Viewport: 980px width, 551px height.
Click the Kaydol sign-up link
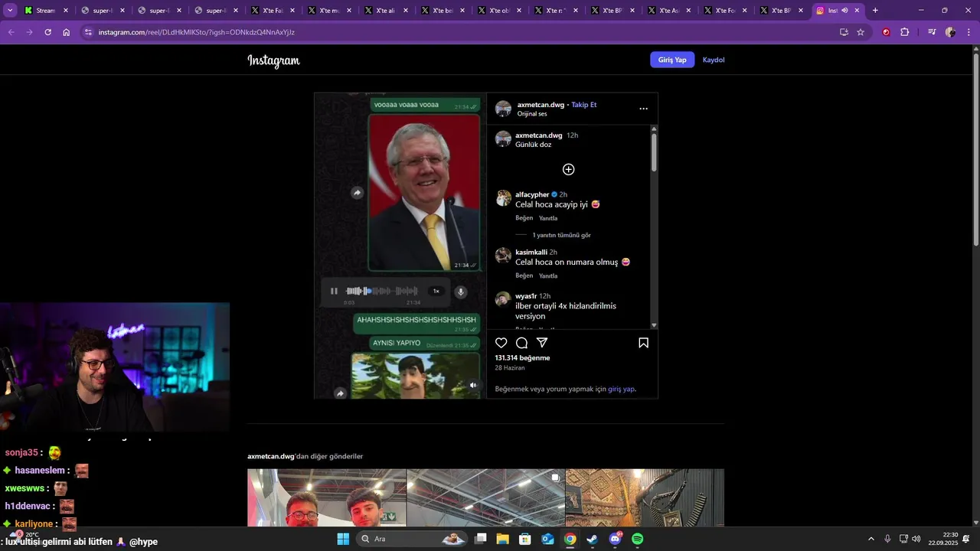tap(714, 60)
